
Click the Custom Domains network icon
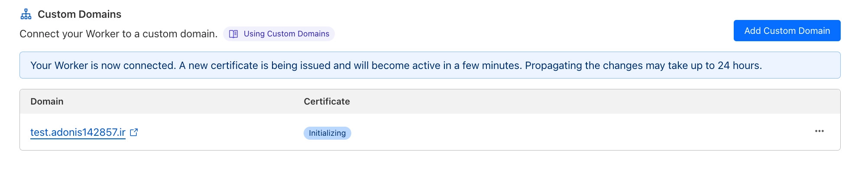coord(26,14)
